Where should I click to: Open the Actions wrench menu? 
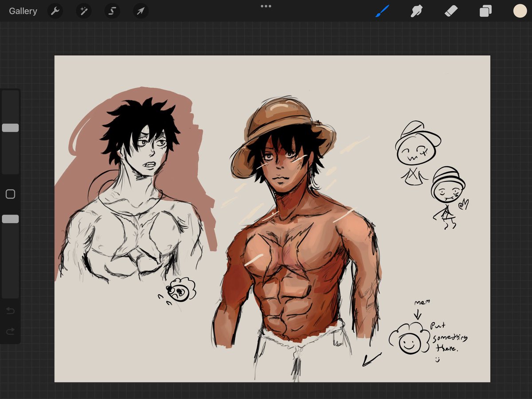55,11
